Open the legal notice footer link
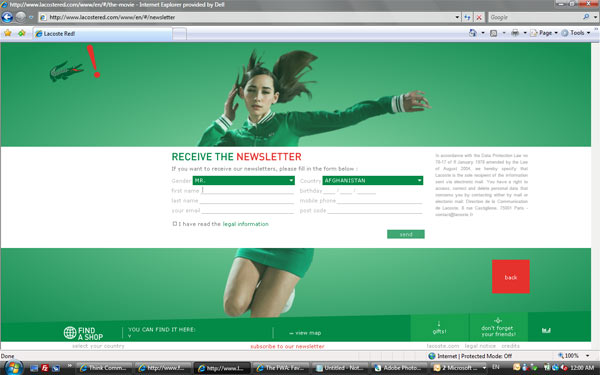Image resolution: width=600 pixels, height=375 pixels. coord(480,346)
